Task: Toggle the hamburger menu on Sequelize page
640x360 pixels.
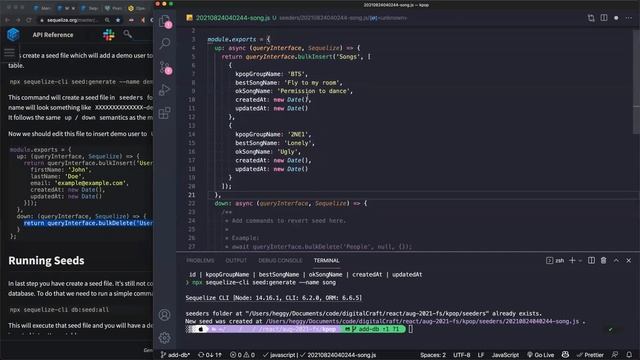Action: coord(9,53)
